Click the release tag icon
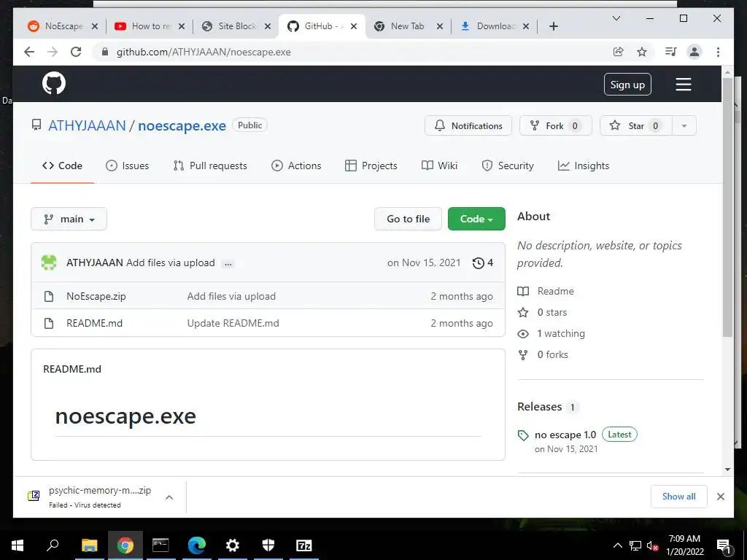Viewport: 747px width, 560px height. (x=523, y=435)
